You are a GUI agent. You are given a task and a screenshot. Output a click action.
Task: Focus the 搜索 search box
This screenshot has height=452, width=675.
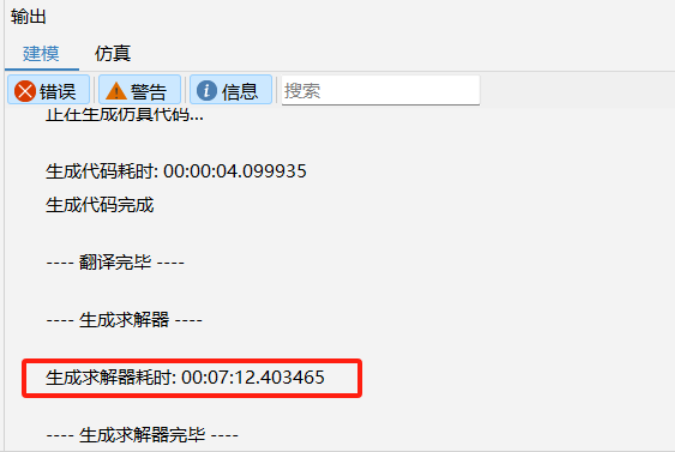click(x=381, y=90)
